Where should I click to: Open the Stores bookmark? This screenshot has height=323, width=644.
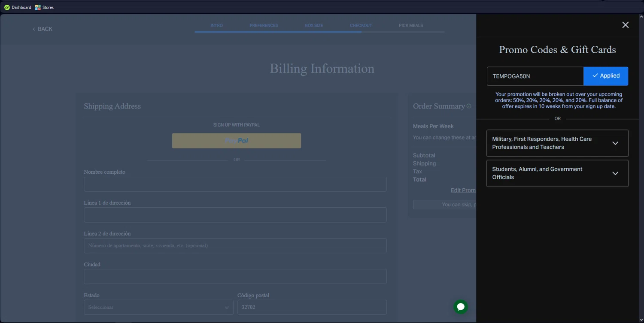pyautogui.click(x=44, y=7)
